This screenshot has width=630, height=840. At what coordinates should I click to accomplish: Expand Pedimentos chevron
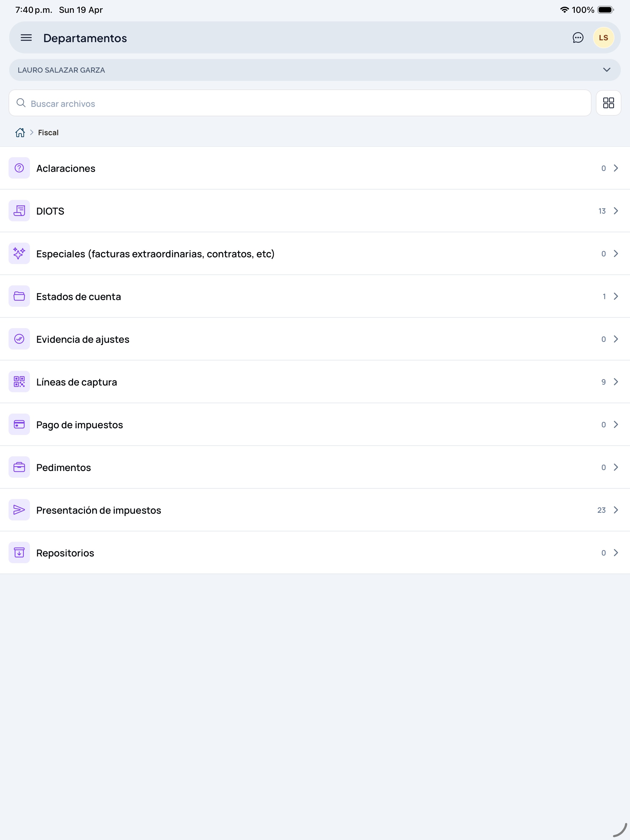pos(616,467)
